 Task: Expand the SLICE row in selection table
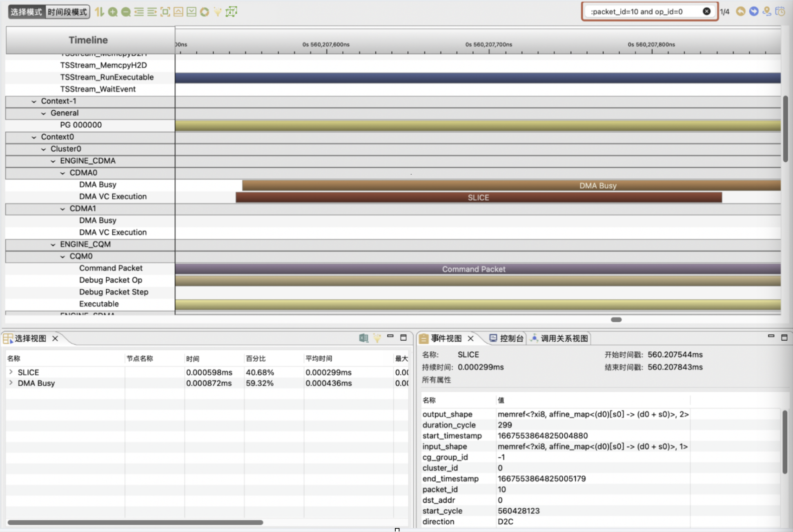click(x=11, y=372)
